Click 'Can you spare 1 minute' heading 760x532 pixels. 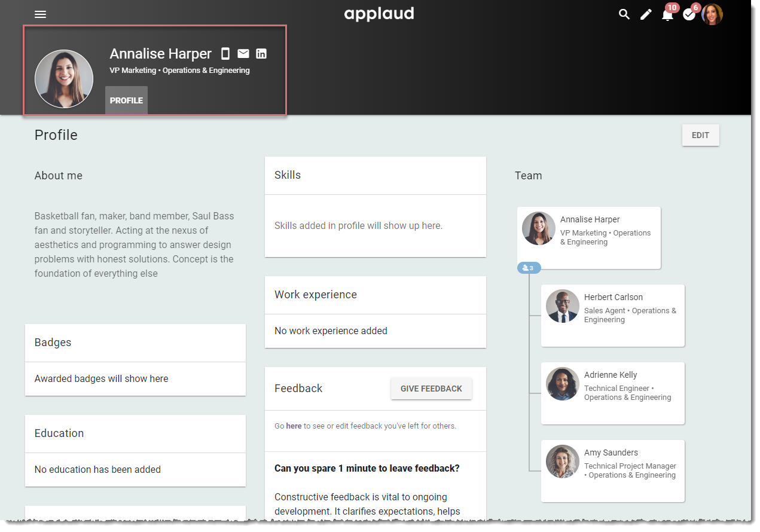tap(367, 469)
